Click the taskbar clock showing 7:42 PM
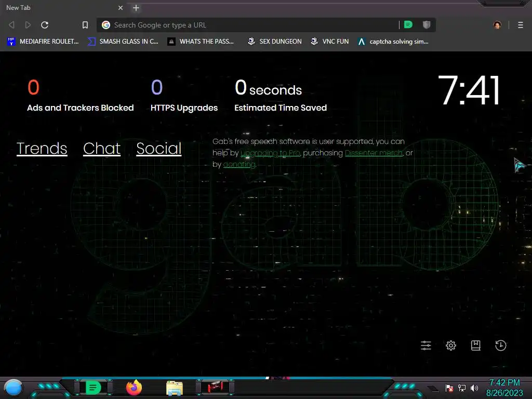 click(504, 388)
